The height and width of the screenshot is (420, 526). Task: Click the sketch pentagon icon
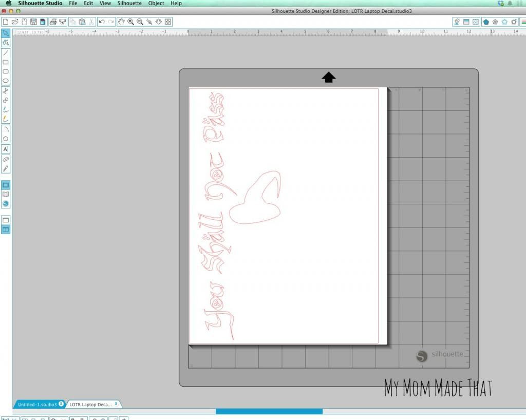click(x=495, y=22)
